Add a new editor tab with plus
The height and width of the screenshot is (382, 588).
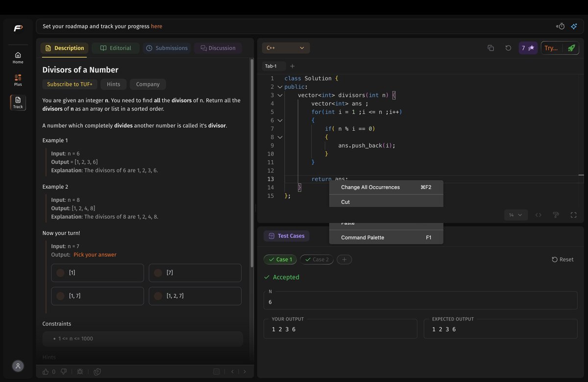click(293, 66)
